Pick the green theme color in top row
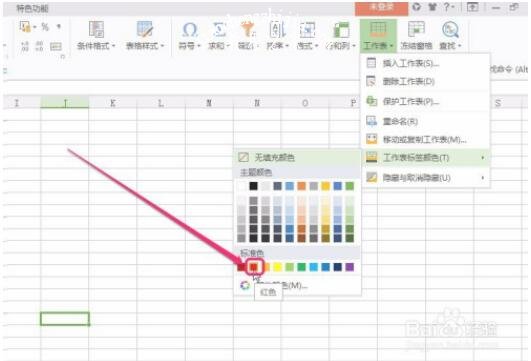The image size is (531, 361). (350, 186)
